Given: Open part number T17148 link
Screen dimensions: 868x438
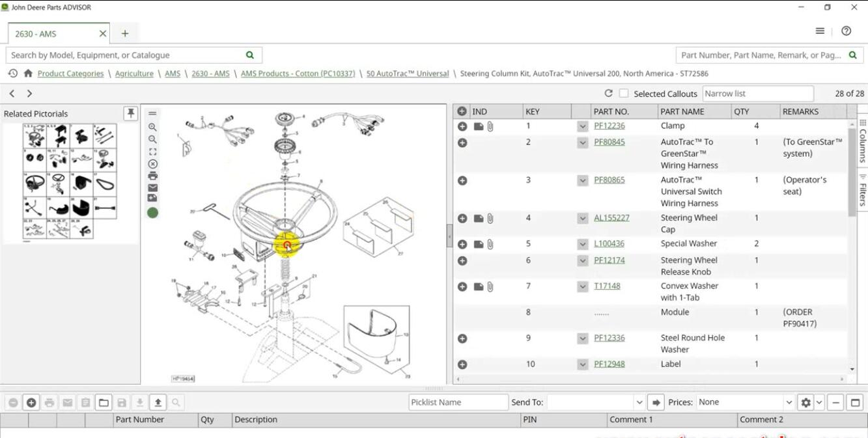Looking at the screenshot, I should 607,286.
